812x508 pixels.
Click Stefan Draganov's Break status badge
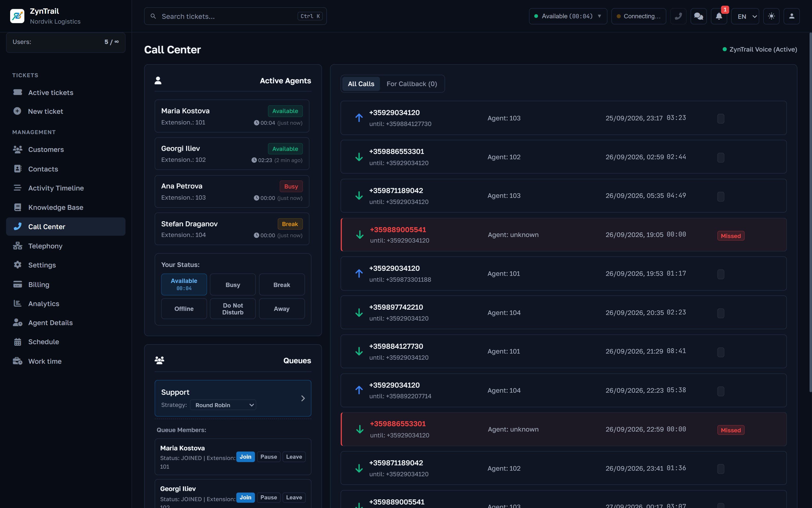[290, 224]
